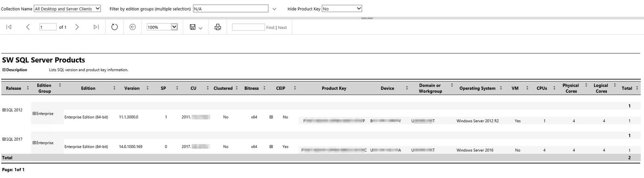Select Windows Server 2012 R2 cell
The height and width of the screenshot is (178, 644).
pyautogui.click(x=477, y=121)
